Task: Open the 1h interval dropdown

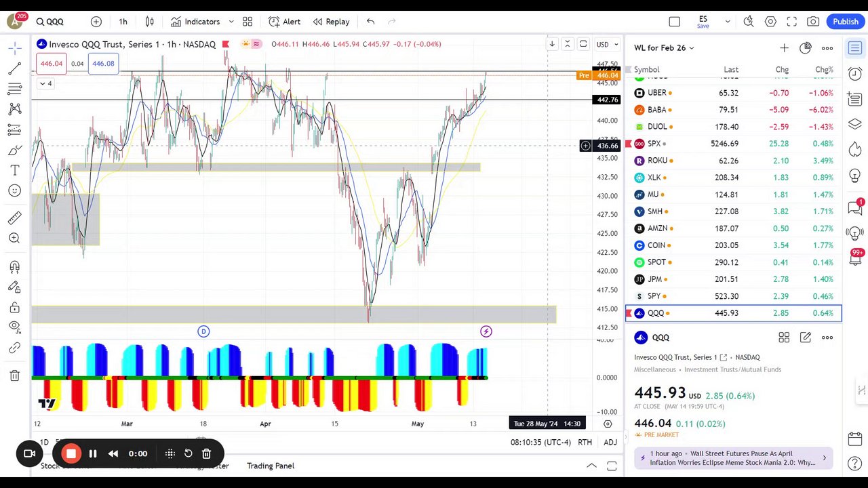Action: 123,22
